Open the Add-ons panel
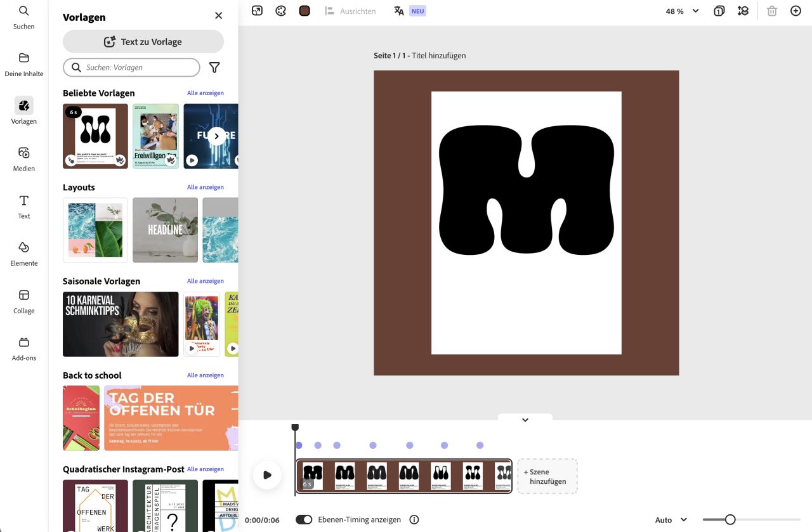Viewport: 812px width, 532px height. [x=23, y=348]
